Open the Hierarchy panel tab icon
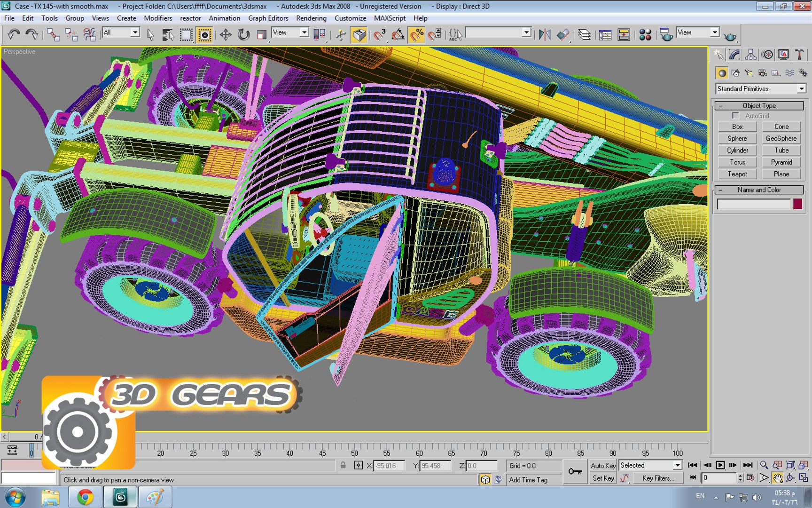The image size is (812, 508). pos(751,55)
